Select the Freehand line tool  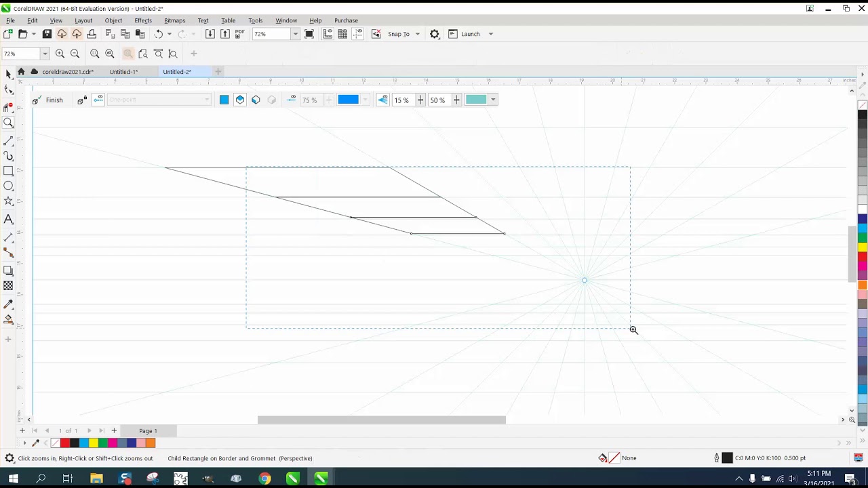pos(8,140)
